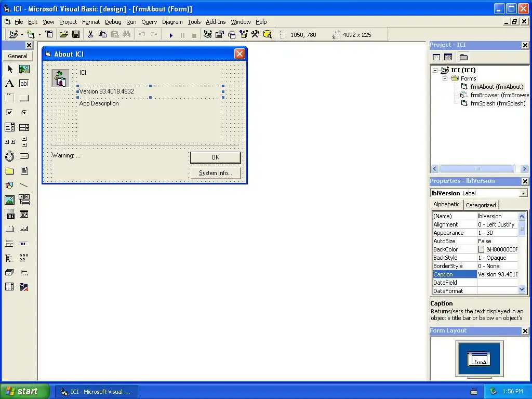The image size is (532, 399).
Task: Select the TextBox control tool
Action: tap(24, 84)
